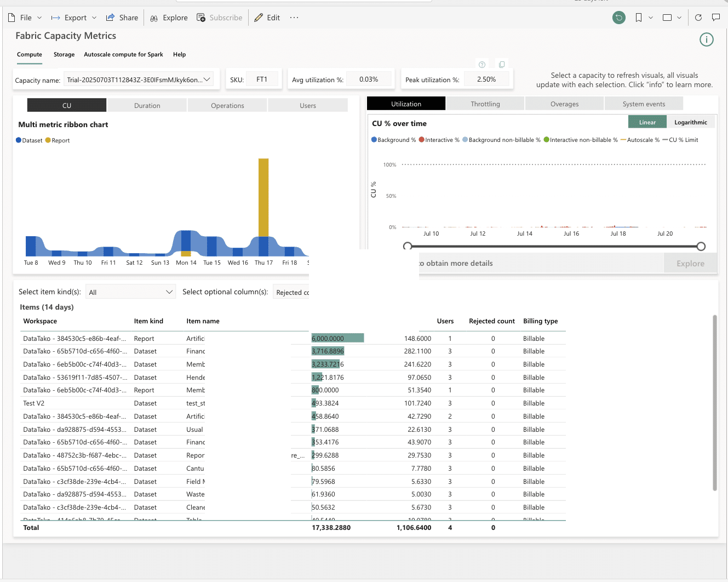This screenshot has height=582, width=728.
Task: Click the 3,716.8896 value cell
Action: [328, 351]
